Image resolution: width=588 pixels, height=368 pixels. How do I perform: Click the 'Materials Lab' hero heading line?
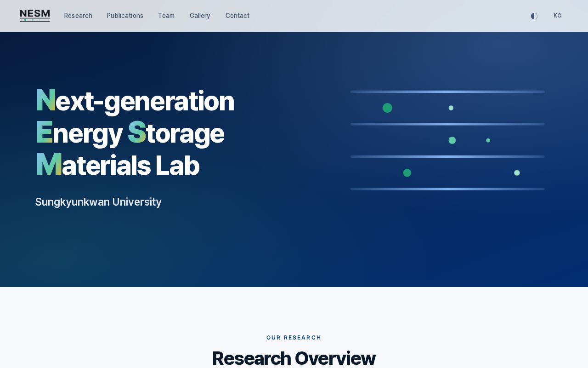pos(117,165)
